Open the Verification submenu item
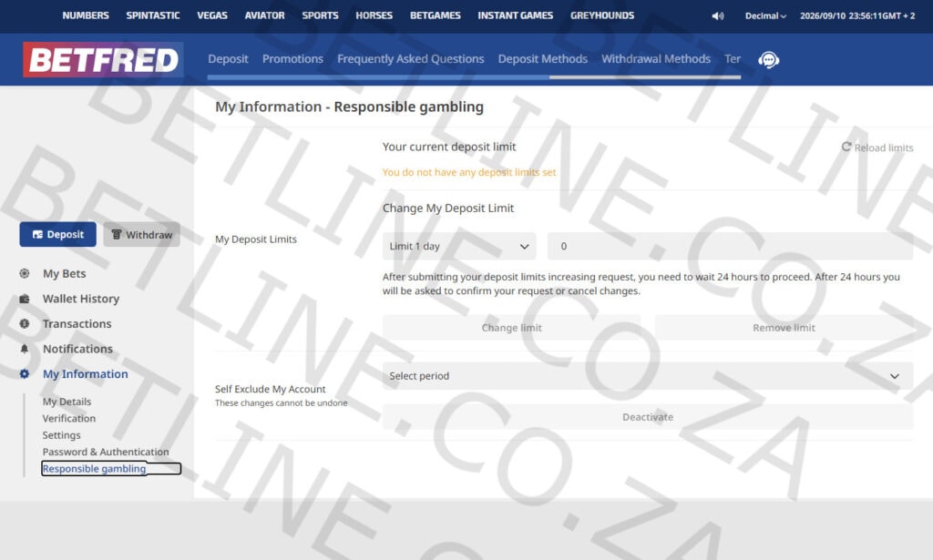Viewport: 933px width, 560px height. (x=69, y=418)
